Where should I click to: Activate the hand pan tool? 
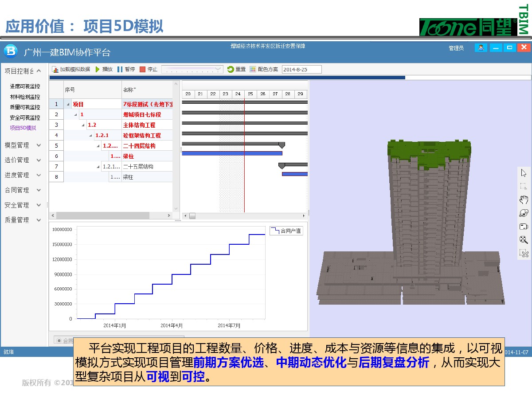click(524, 199)
